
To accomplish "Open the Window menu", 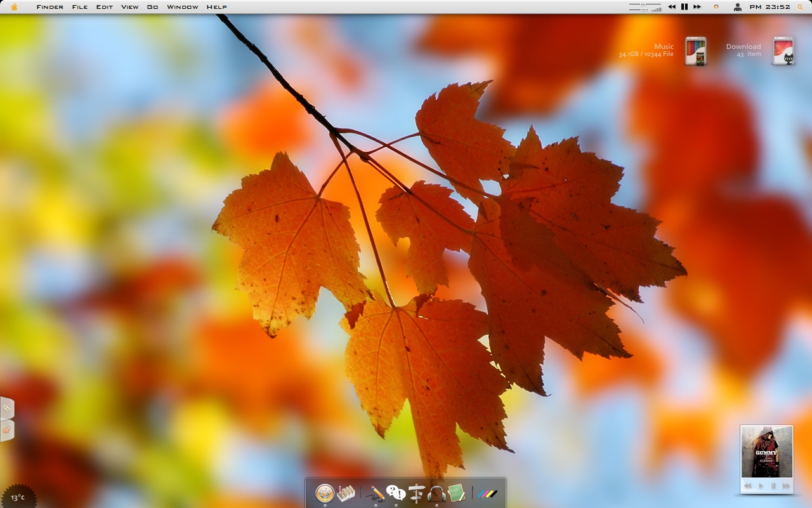I will pyautogui.click(x=183, y=7).
